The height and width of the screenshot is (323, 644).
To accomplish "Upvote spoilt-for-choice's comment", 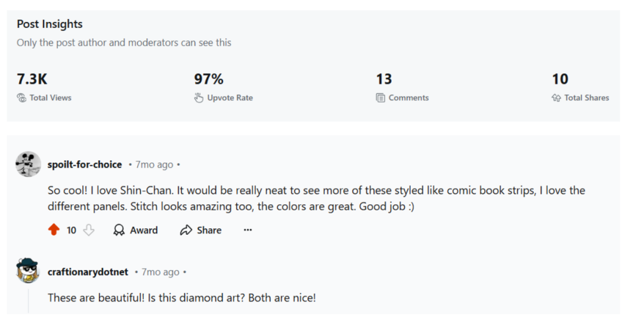I will pos(54,230).
